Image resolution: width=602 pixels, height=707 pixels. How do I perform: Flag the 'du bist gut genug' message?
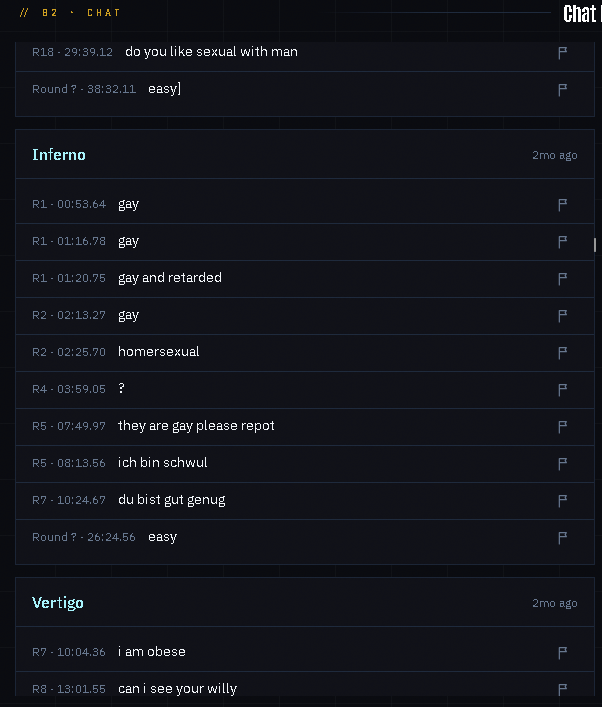tap(562, 500)
